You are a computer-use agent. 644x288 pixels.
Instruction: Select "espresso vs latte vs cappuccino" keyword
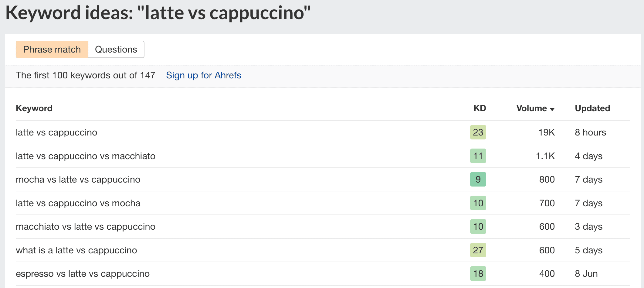[83, 274]
